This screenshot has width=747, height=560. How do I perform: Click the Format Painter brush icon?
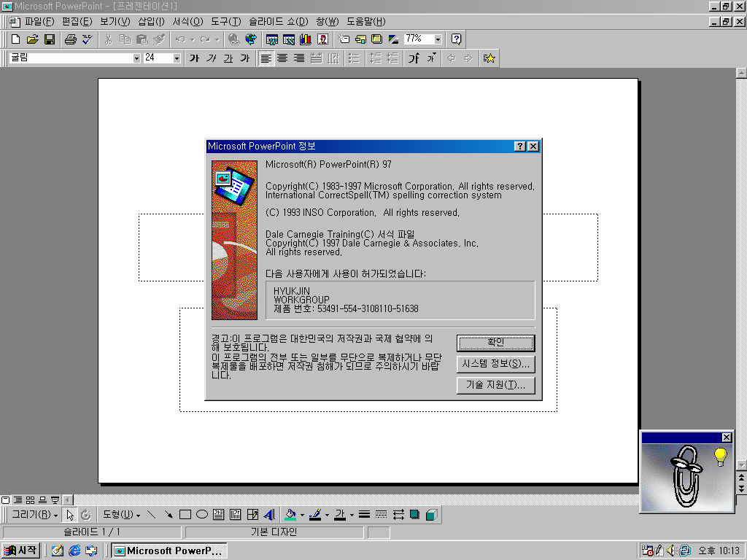[x=159, y=39]
